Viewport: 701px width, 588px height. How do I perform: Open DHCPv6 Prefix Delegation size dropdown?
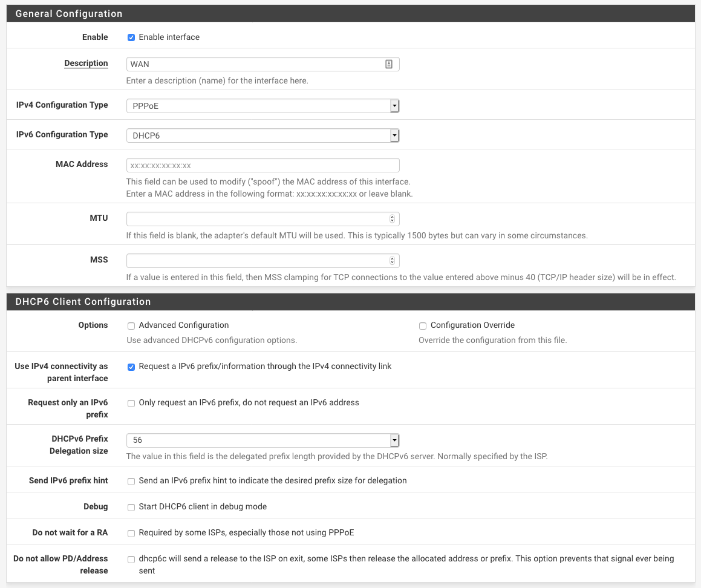click(x=263, y=440)
